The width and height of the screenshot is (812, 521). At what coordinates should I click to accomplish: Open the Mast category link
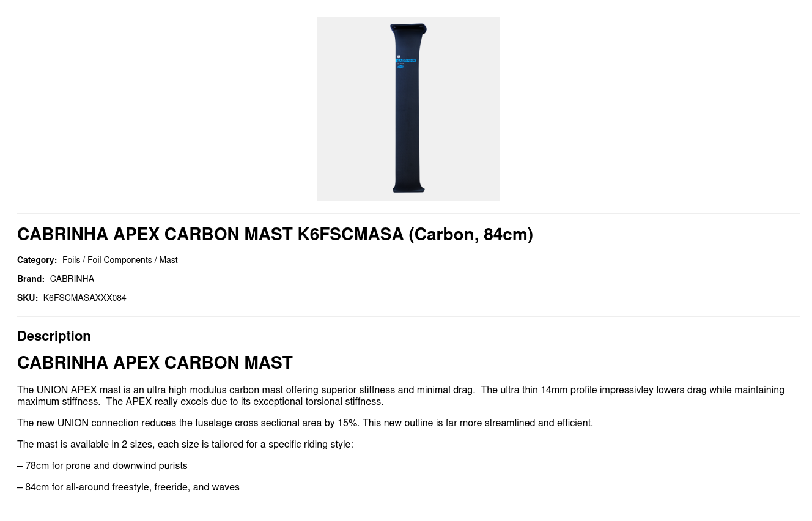(168, 260)
